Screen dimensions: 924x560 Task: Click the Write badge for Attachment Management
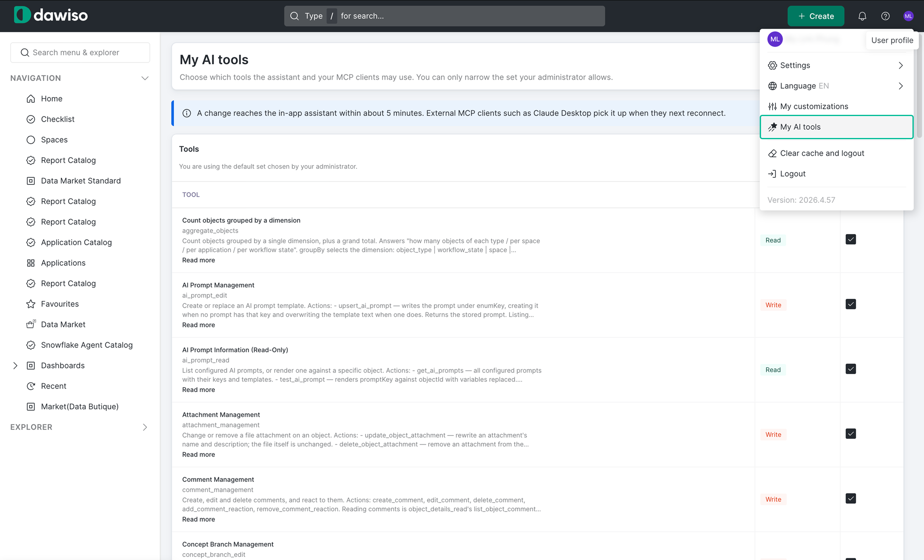pos(773,434)
